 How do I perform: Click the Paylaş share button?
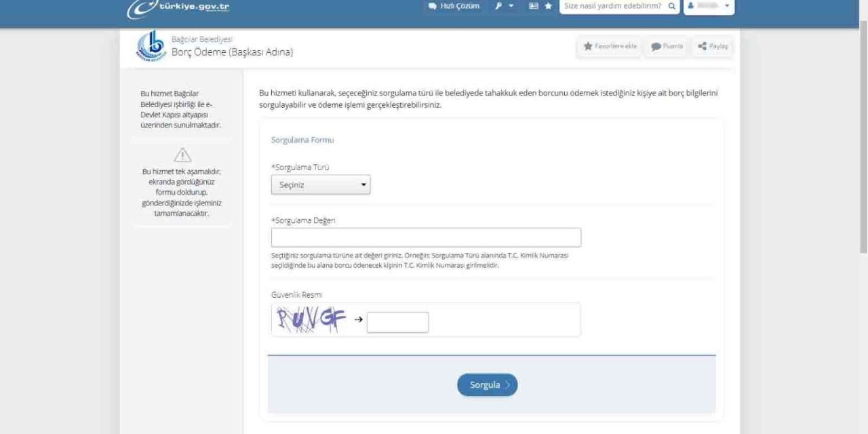(712, 46)
